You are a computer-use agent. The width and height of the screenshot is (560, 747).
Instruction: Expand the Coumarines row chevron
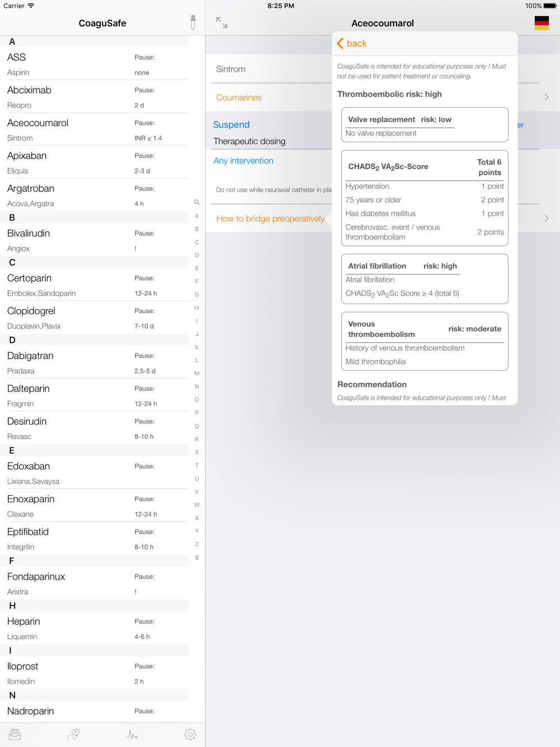(547, 97)
